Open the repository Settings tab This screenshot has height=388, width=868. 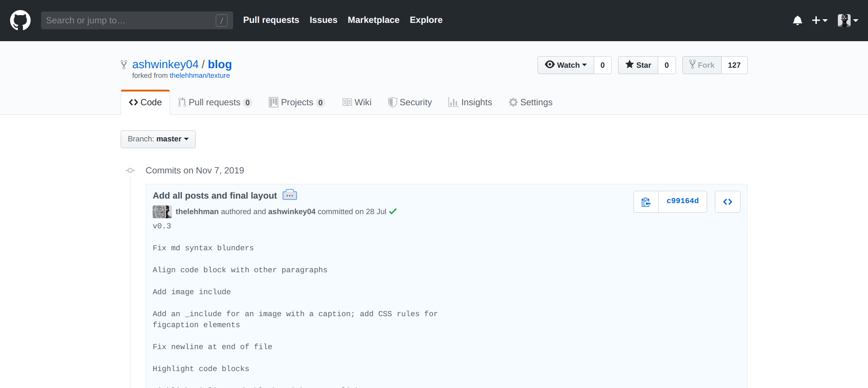click(531, 102)
